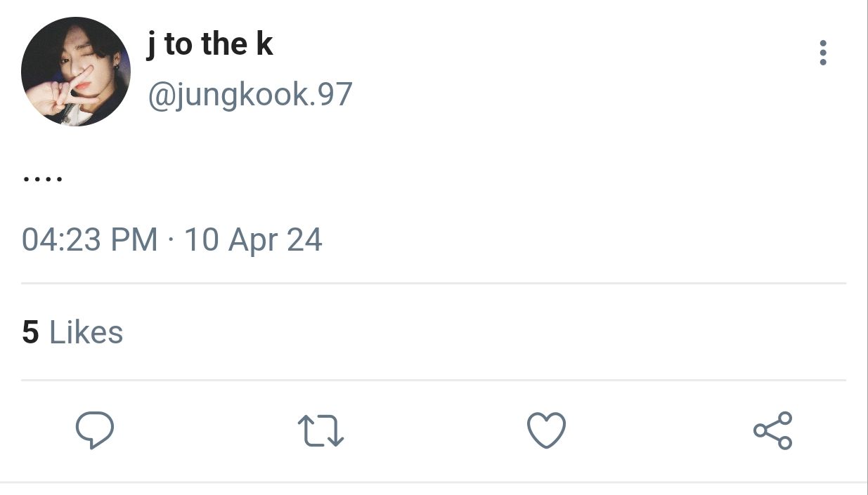
Task: Click the date "10 Apr 24"
Action: pyautogui.click(x=253, y=240)
